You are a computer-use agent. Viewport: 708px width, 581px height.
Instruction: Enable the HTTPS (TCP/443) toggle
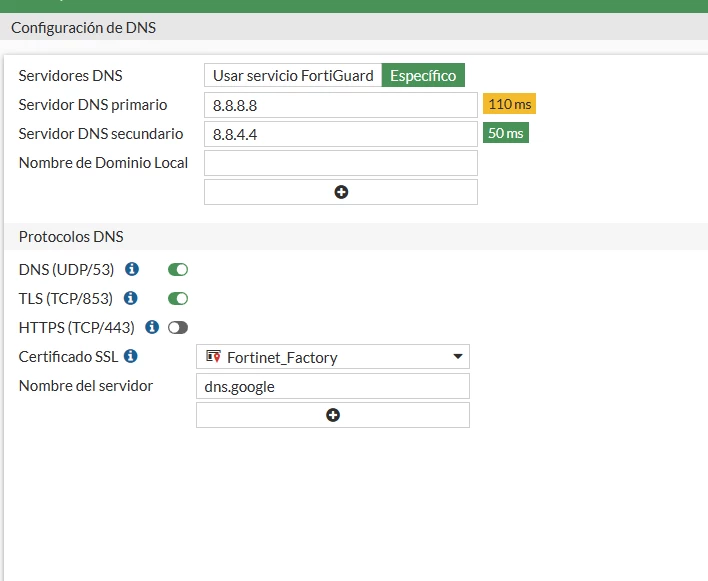[x=178, y=327]
